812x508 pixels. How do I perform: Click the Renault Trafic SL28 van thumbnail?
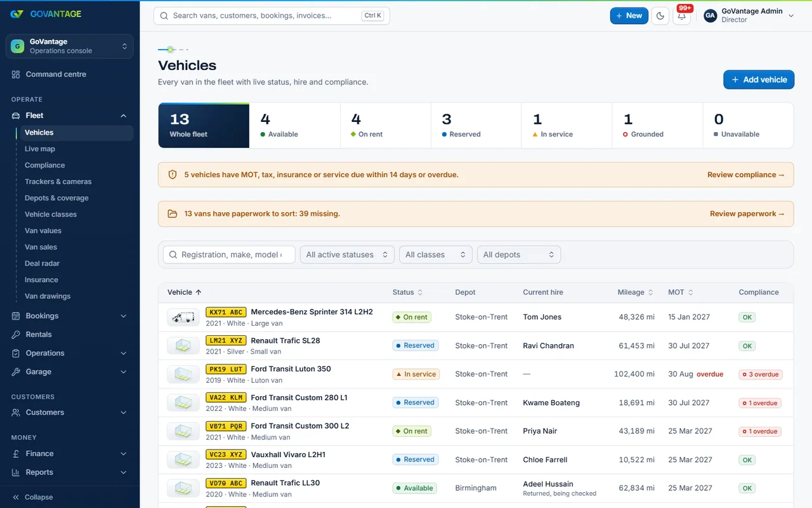pyautogui.click(x=183, y=346)
